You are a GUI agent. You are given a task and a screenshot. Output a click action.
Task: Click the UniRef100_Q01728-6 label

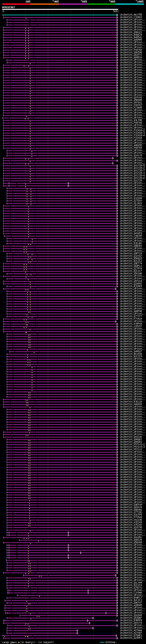click(132, 178)
